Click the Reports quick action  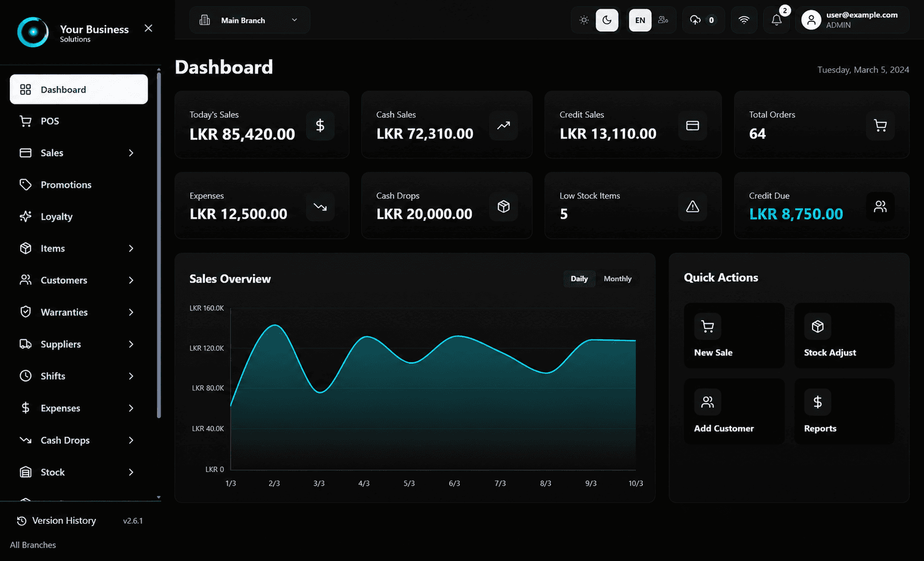pyautogui.click(x=844, y=411)
